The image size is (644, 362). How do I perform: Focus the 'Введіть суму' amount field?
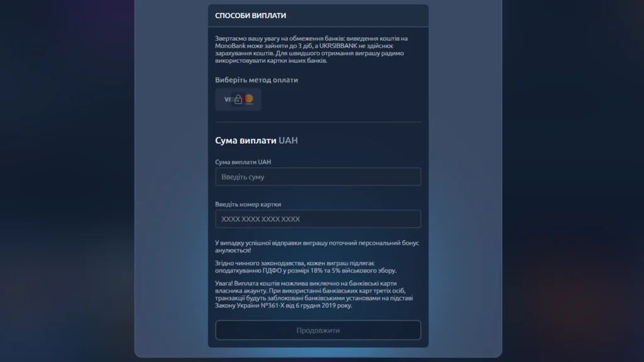[x=318, y=177]
